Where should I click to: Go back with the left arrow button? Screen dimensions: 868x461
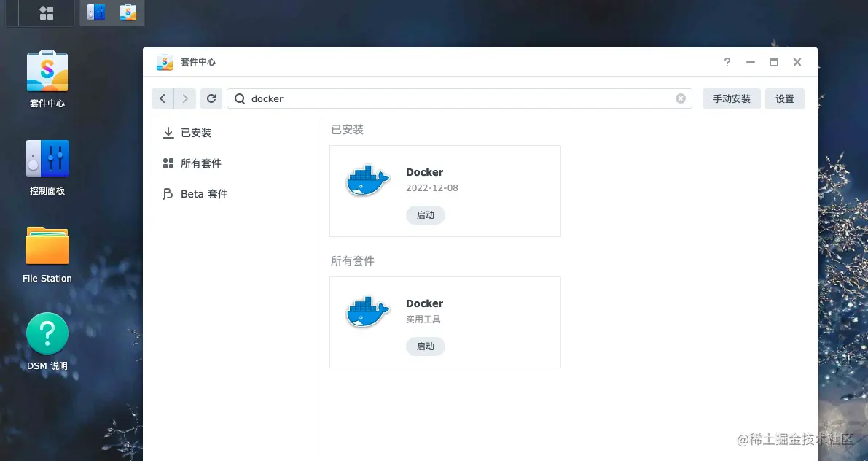[163, 98]
